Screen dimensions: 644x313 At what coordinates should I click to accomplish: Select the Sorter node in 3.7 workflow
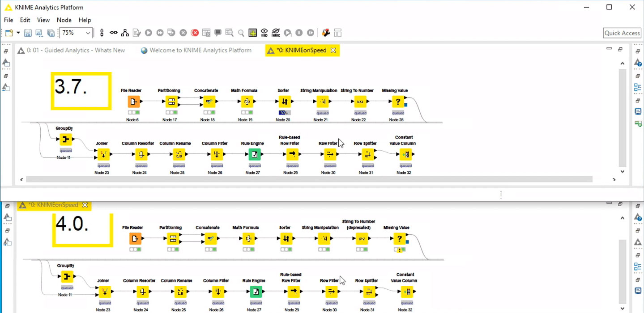tap(285, 102)
